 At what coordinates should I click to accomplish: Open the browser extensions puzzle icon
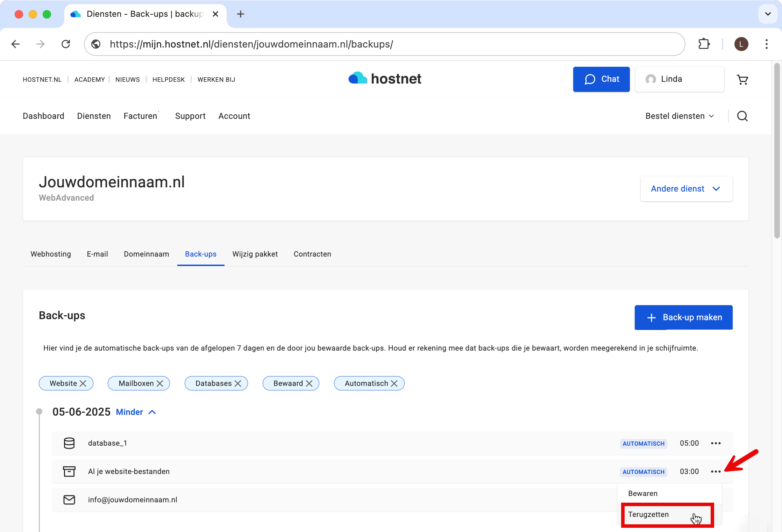point(704,44)
